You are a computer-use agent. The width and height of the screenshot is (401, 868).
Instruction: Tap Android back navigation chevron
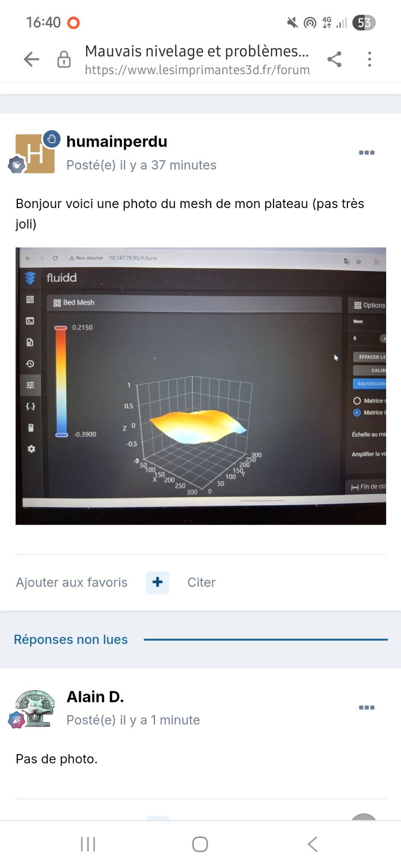click(x=313, y=844)
